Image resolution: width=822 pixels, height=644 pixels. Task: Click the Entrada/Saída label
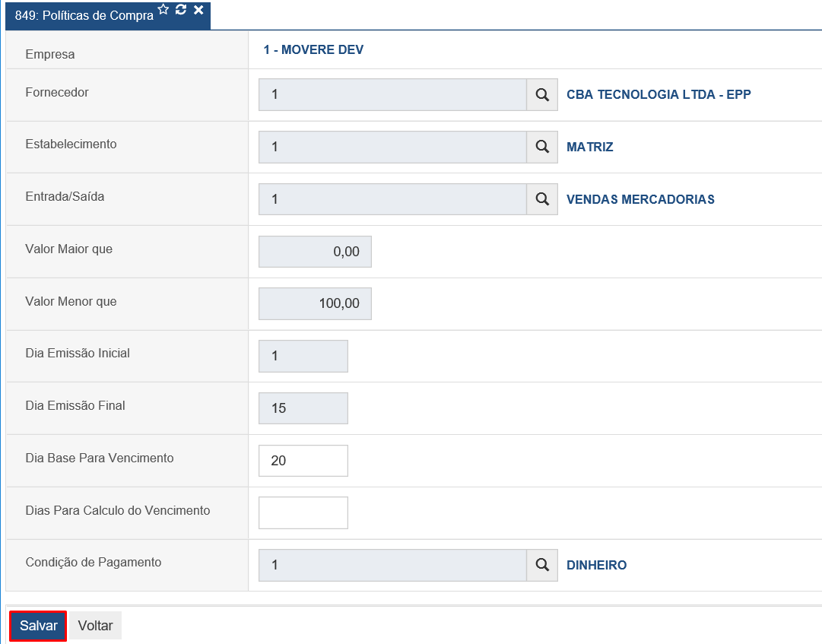[x=65, y=196]
